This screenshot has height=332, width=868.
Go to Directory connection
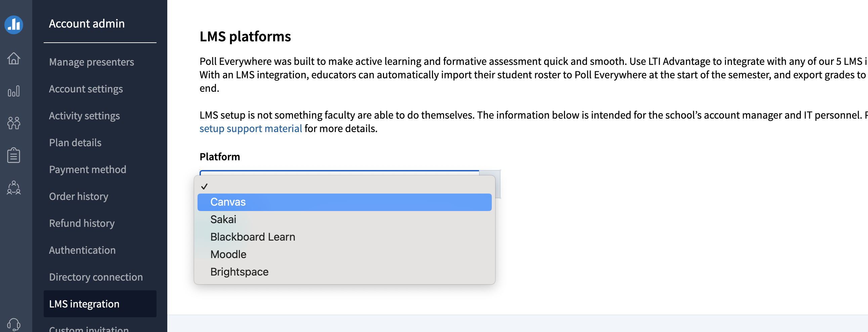click(x=96, y=277)
